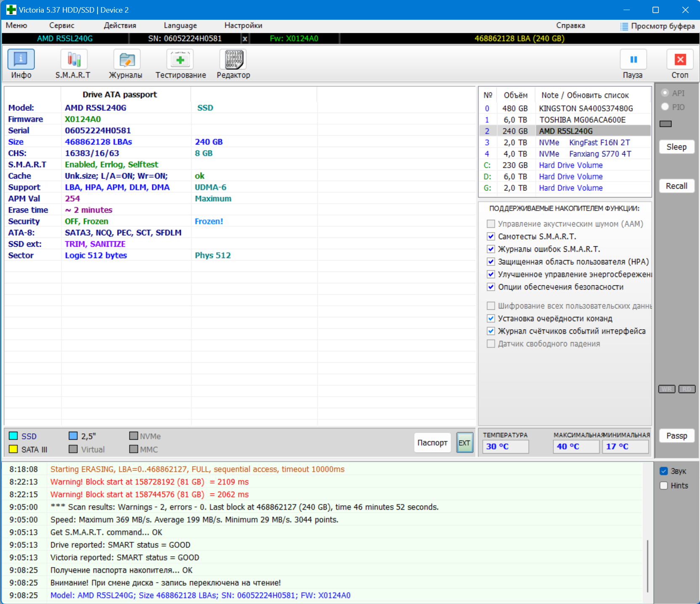Open the Language menu
700x604 pixels.
[x=180, y=25]
